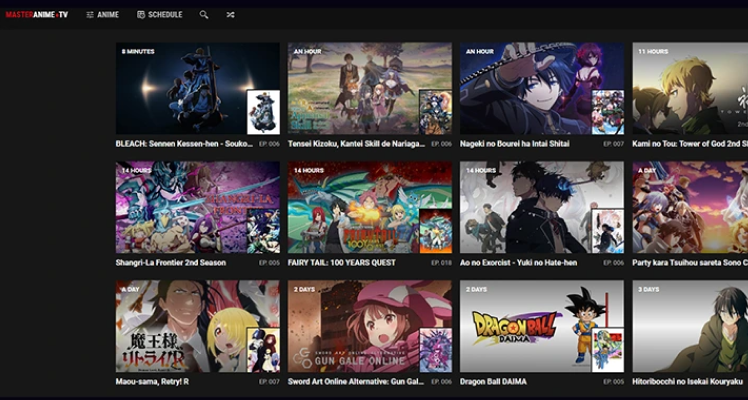Open Kami no Tou: Tower of God thumbnail
The height and width of the screenshot is (400, 748).
pyautogui.click(x=690, y=88)
